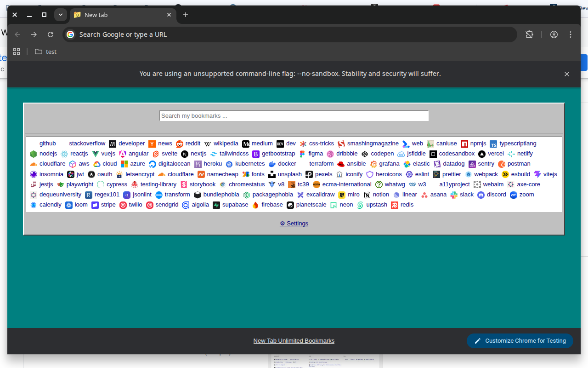Open the a11yproject bookmark link

(455, 184)
